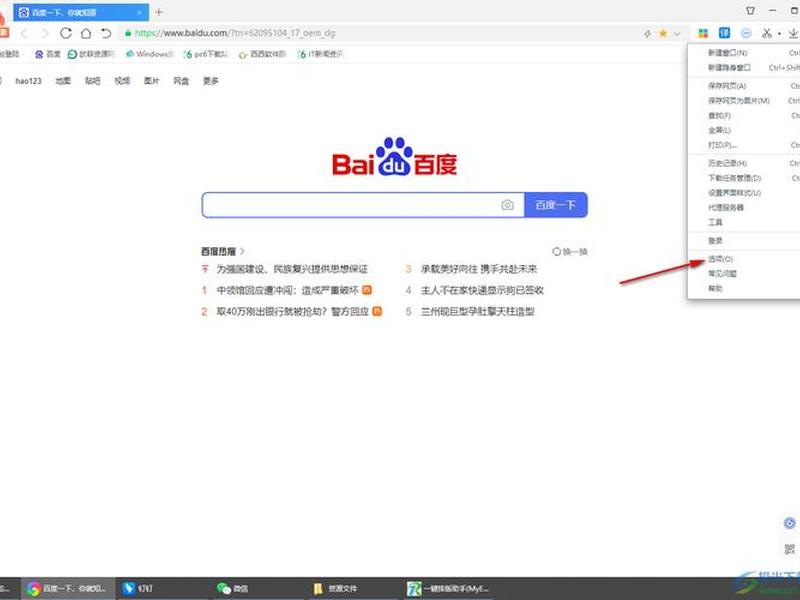Open the dropdown dot beside the scissors icon
Viewport: 800px width, 600px height.
tap(779, 34)
